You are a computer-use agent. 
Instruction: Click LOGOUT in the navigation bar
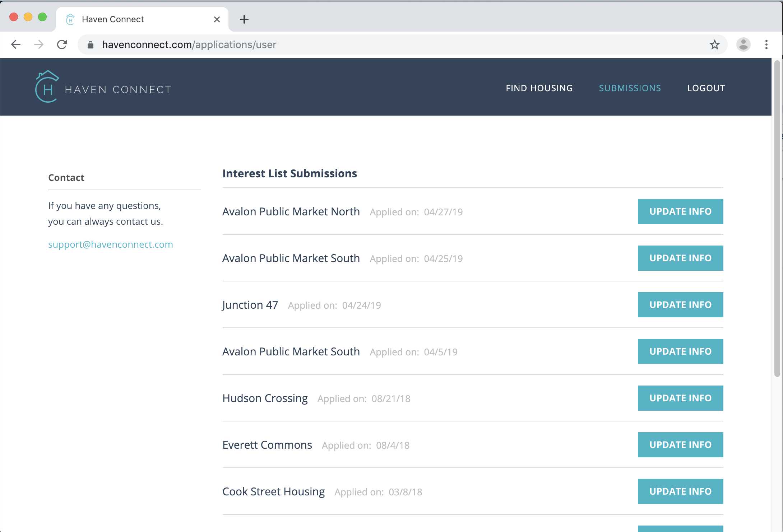click(706, 88)
